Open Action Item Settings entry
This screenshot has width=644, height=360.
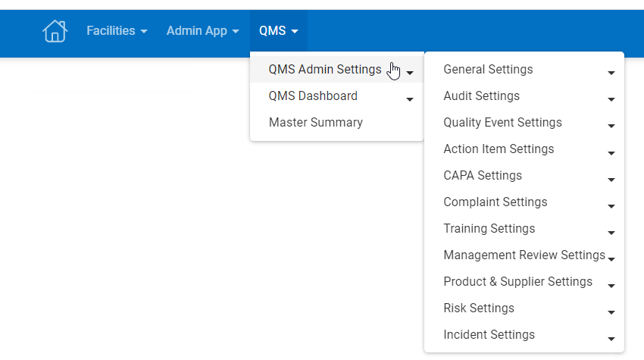click(x=499, y=149)
